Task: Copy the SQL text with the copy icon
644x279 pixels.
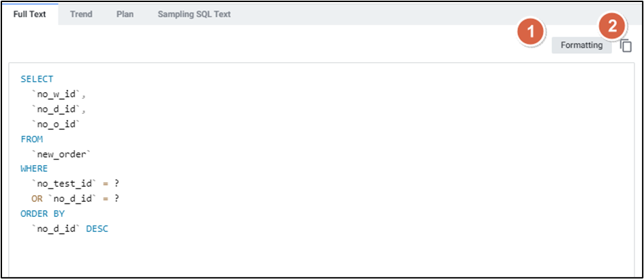Action: click(626, 46)
